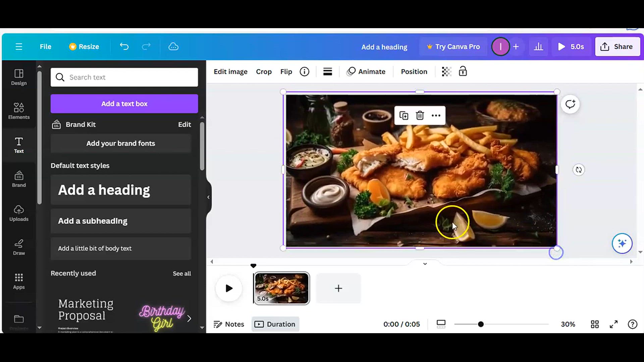Image resolution: width=644 pixels, height=362 pixels.
Task: Open the Design sidebar tab
Action: pyautogui.click(x=19, y=77)
